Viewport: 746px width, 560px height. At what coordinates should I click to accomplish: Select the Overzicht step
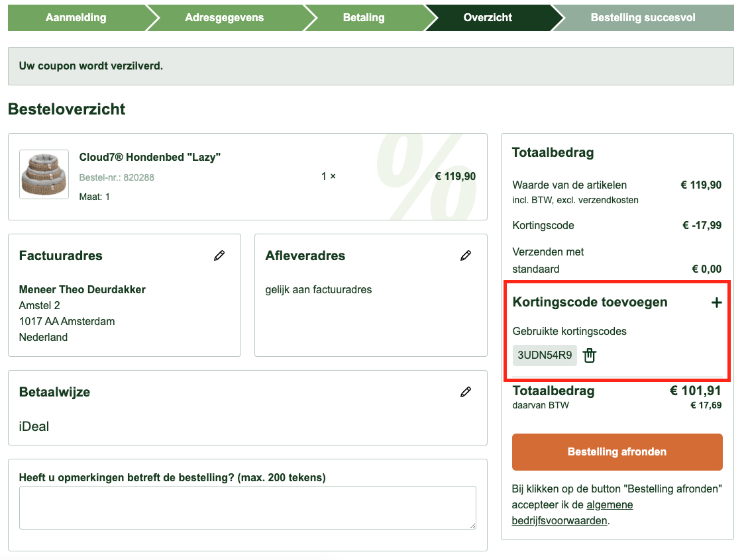pos(488,18)
